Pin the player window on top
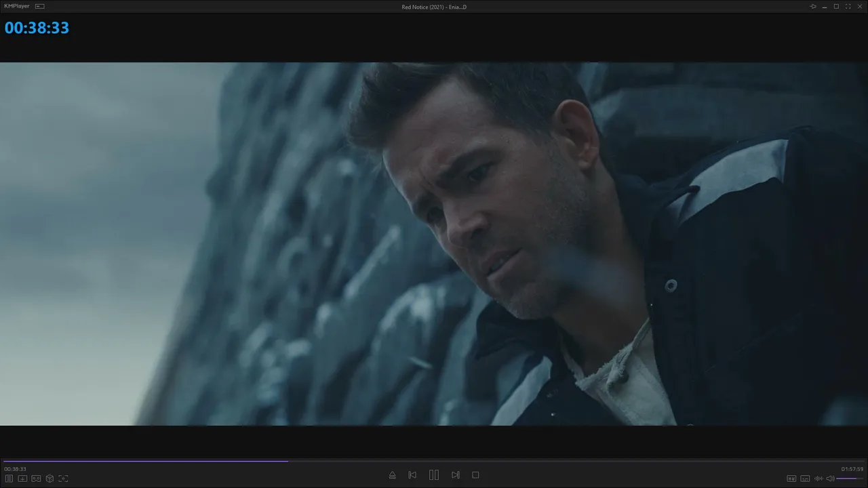Image resolution: width=868 pixels, height=488 pixels. 813,6
